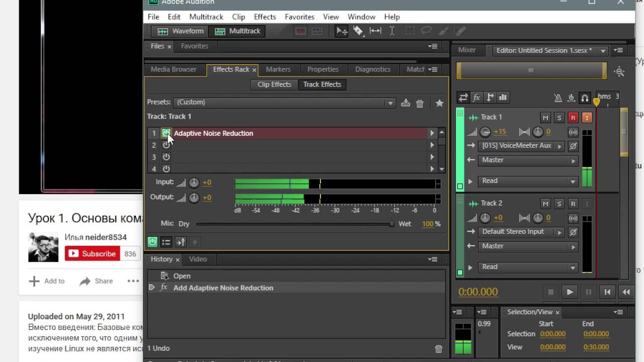The height and width of the screenshot is (362, 644).
Task: Select the Slip tool
Action: coord(375,31)
